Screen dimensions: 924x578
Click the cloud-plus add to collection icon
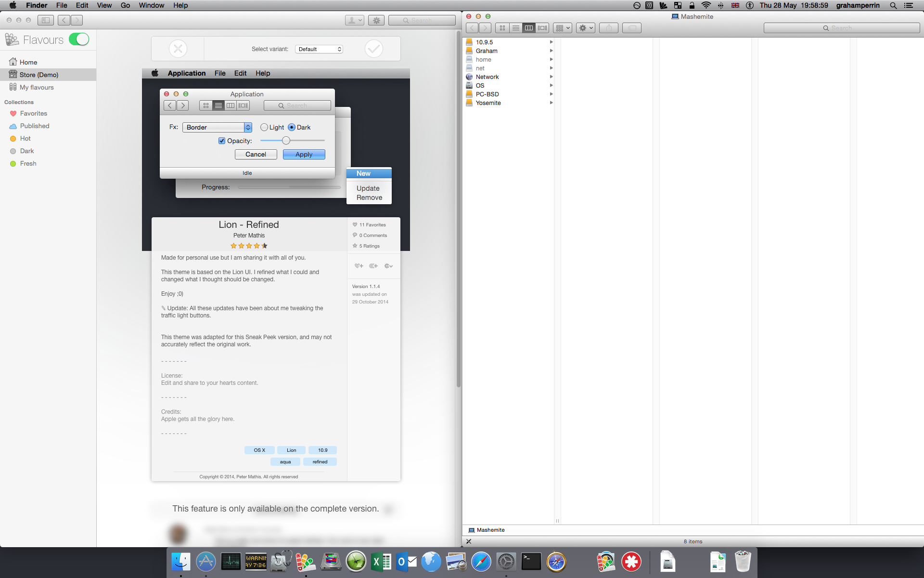pyautogui.click(x=373, y=266)
